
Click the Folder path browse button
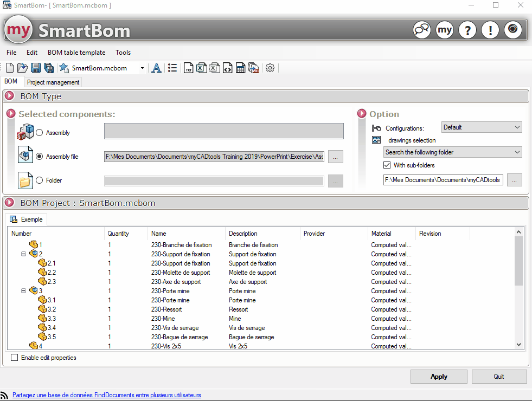[335, 180]
